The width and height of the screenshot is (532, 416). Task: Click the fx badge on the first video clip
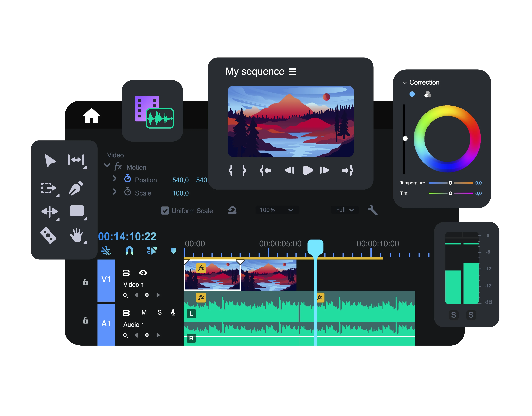pyautogui.click(x=201, y=268)
